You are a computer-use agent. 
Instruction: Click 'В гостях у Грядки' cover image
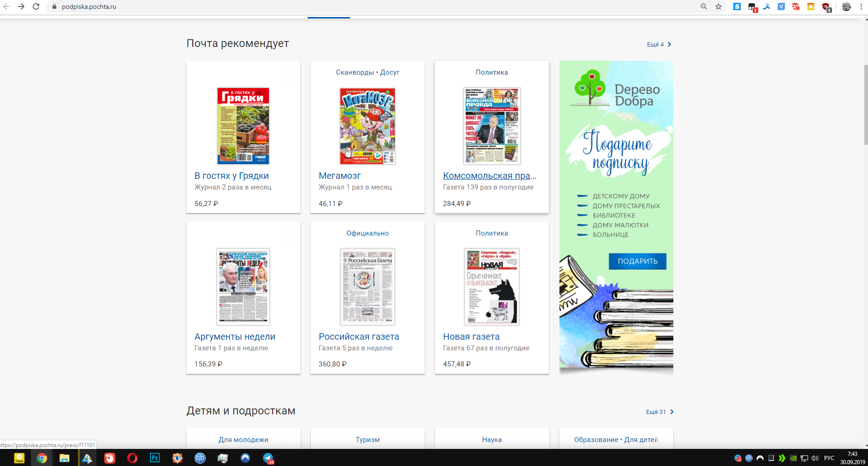243,126
